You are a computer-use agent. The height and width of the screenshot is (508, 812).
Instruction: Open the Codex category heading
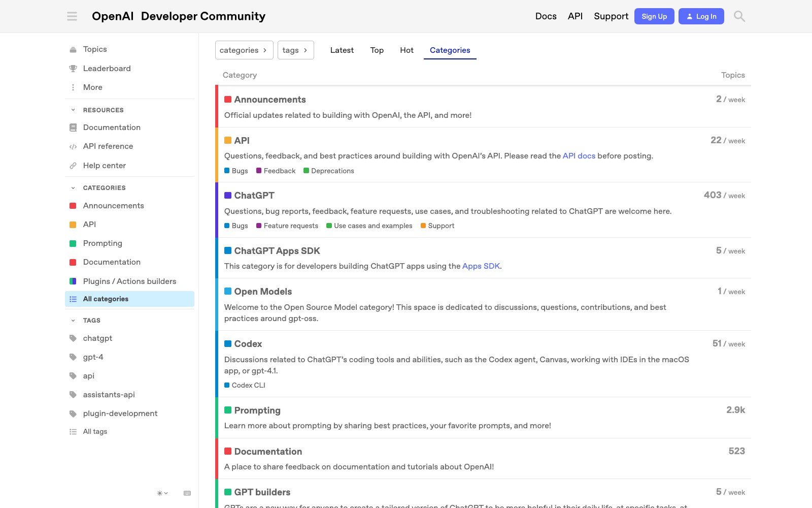(248, 344)
